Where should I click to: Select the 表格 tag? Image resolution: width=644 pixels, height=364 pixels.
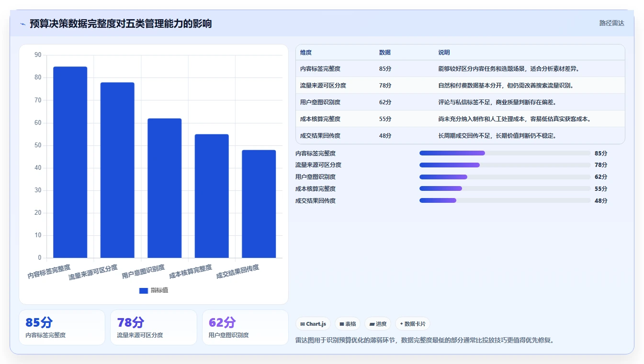pyautogui.click(x=348, y=324)
